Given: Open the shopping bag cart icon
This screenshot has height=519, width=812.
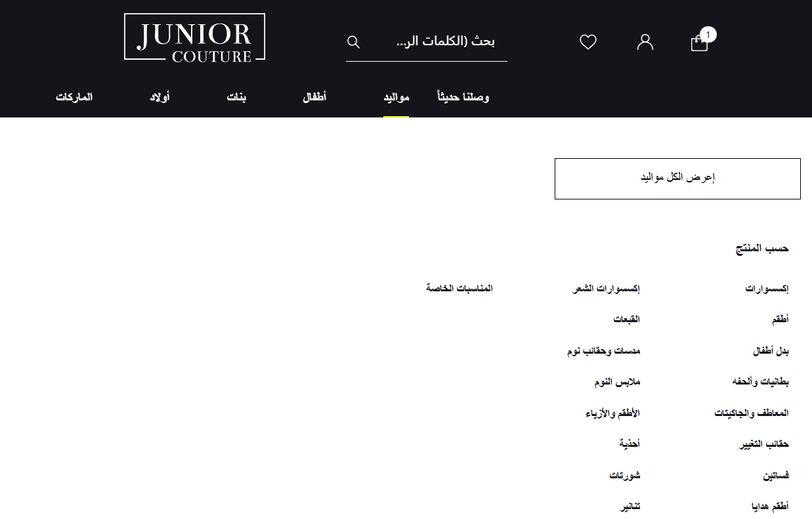Looking at the screenshot, I should [x=700, y=43].
